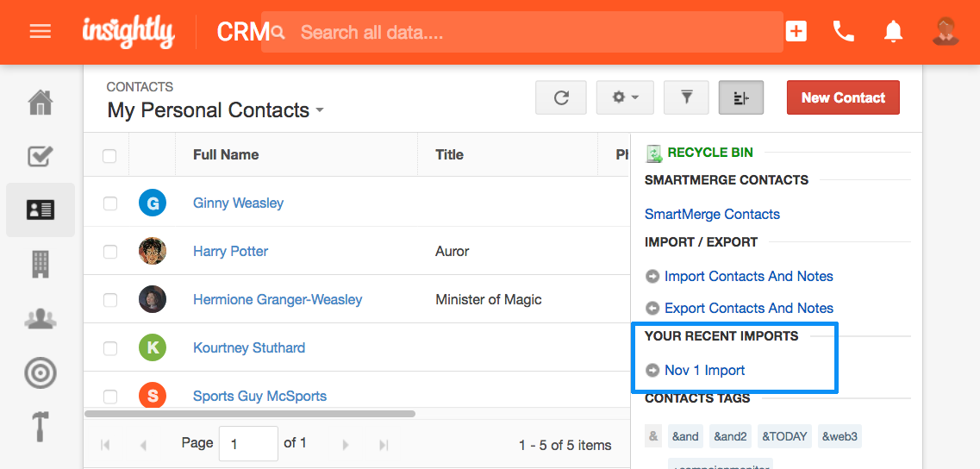Open Contacts from the card sidebar icon
Image resolution: width=980 pixels, height=469 pixels.
click(x=41, y=210)
